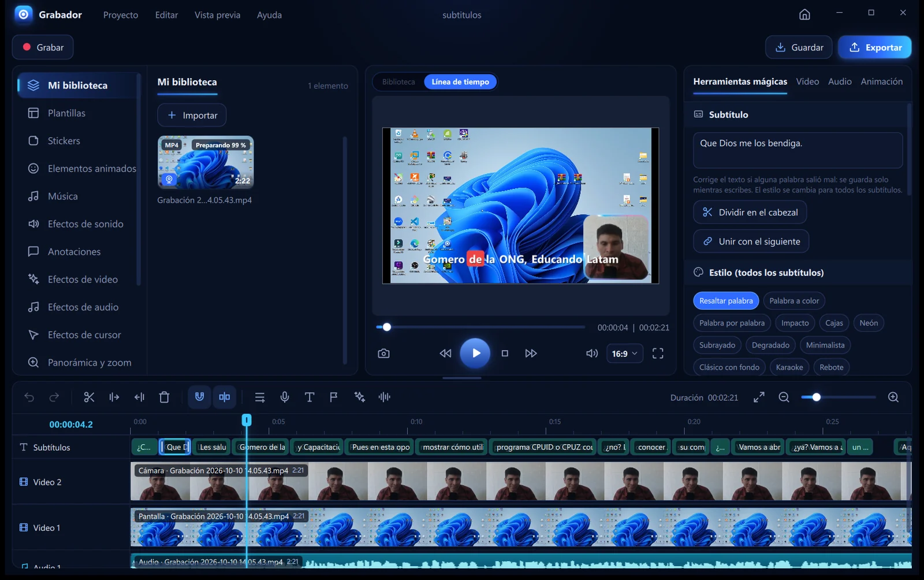
Task: Open the Editar menu
Action: click(x=166, y=15)
